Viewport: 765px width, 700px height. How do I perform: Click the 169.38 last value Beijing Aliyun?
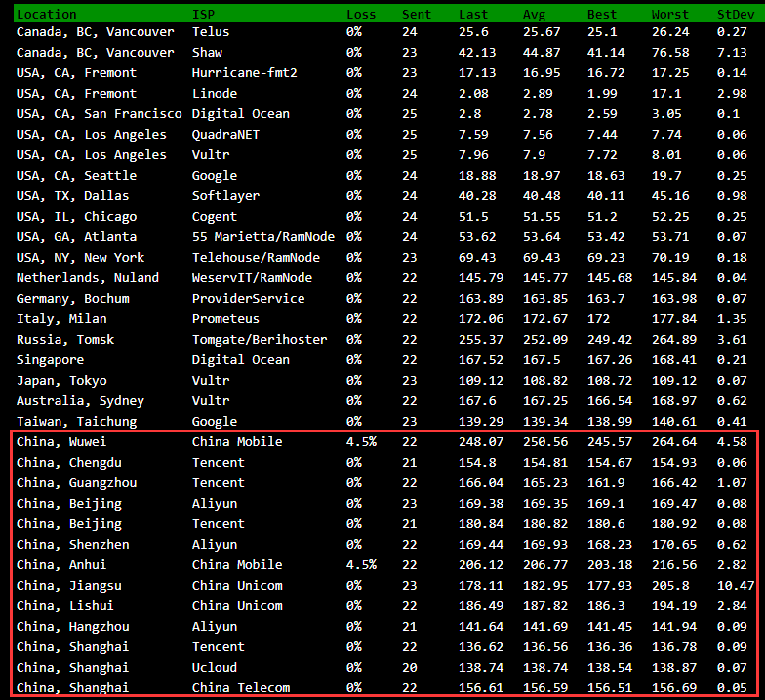pos(481,504)
